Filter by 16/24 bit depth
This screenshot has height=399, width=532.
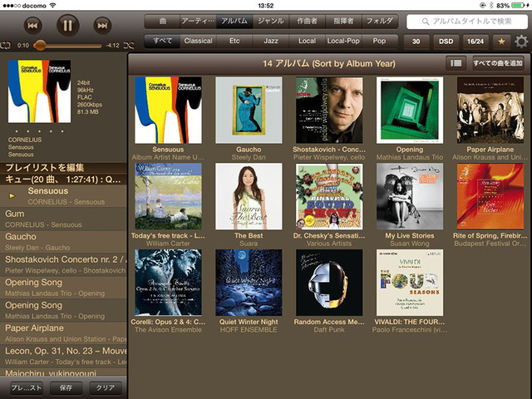(476, 41)
